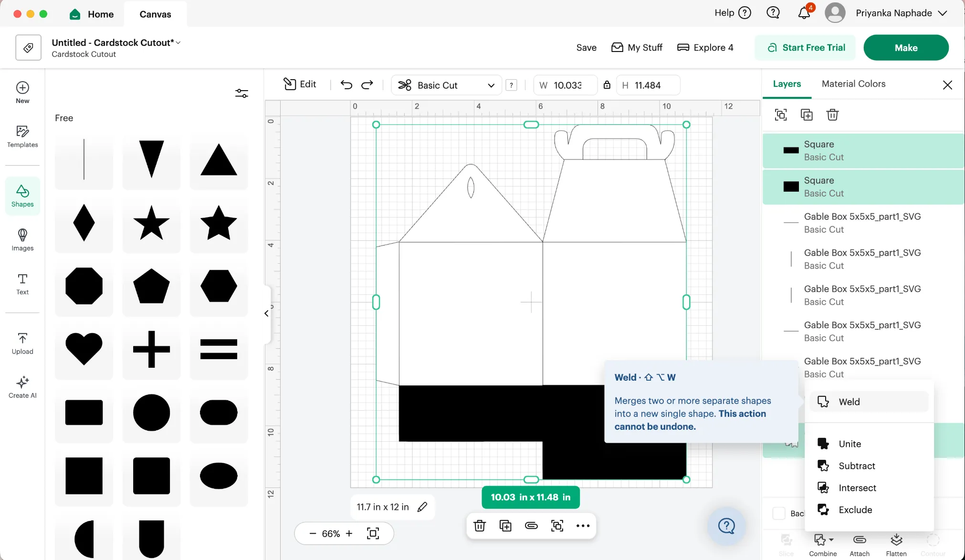Open the Images library
This screenshot has width=965, height=560.
pos(22,240)
